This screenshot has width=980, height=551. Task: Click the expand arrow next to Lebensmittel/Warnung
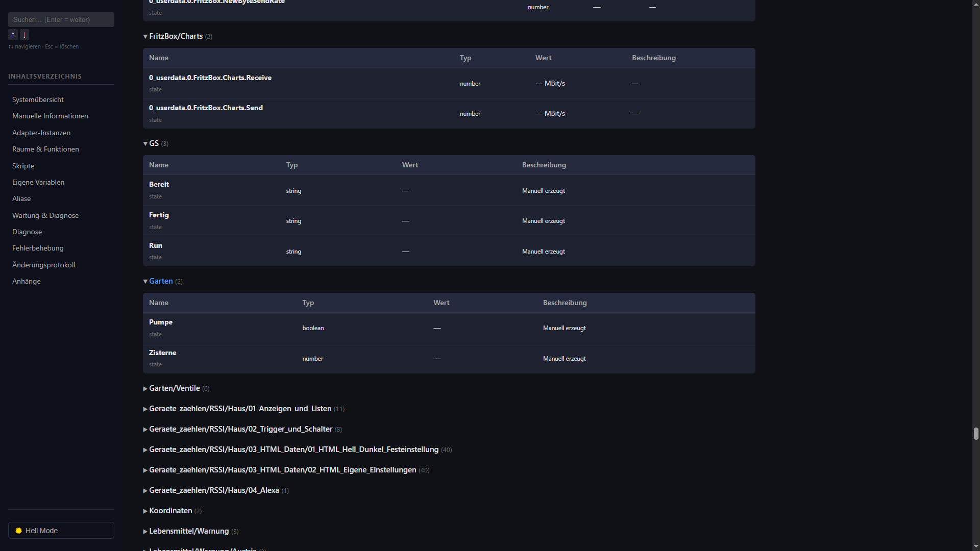click(x=145, y=531)
